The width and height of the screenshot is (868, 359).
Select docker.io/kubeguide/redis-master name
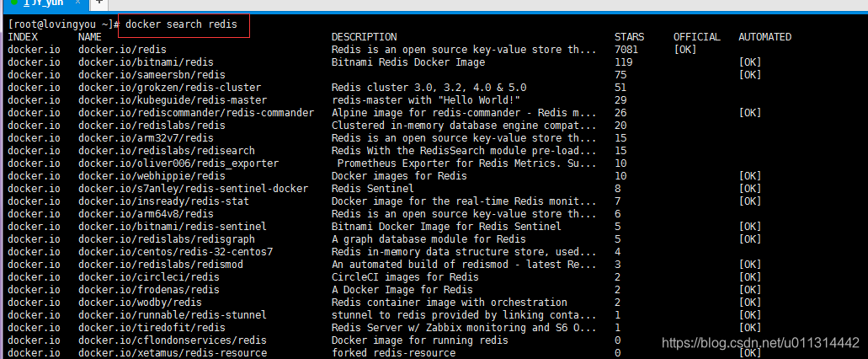[x=172, y=100]
